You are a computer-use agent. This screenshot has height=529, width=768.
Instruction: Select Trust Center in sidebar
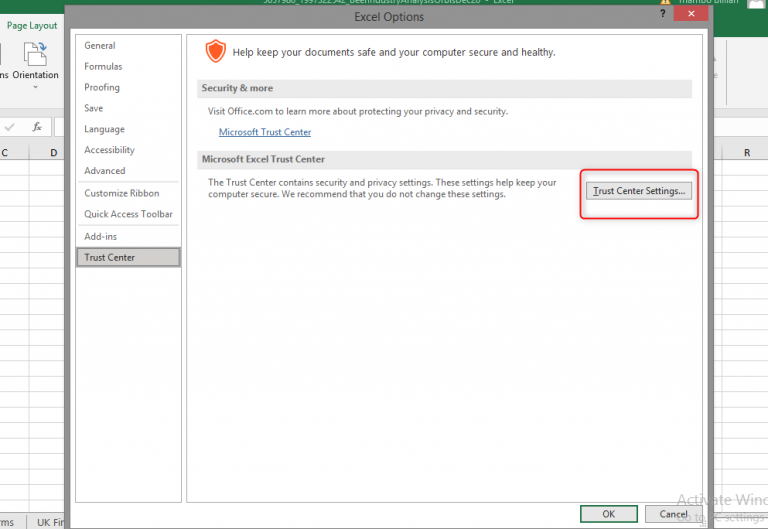tap(128, 258)
